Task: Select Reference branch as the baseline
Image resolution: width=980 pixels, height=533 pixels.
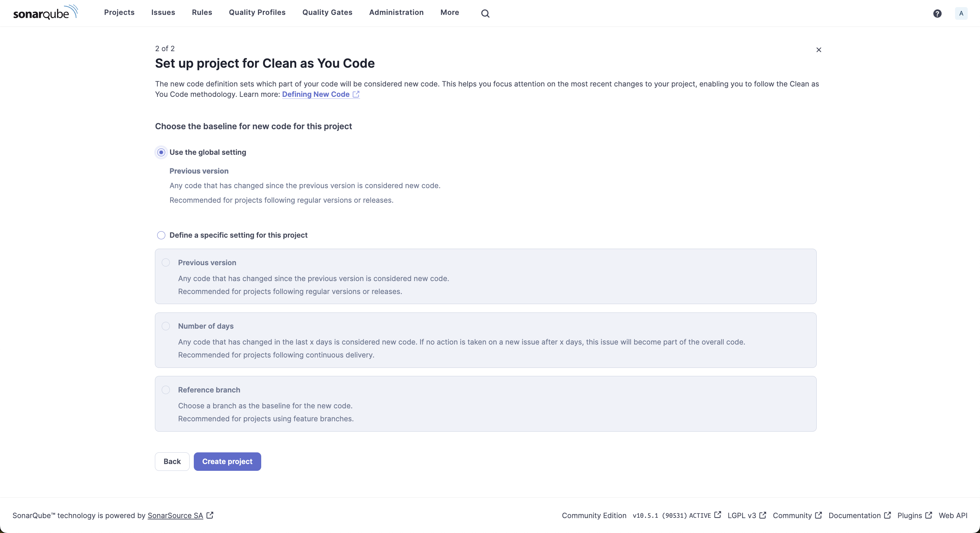Action: (x=166, y=390)
